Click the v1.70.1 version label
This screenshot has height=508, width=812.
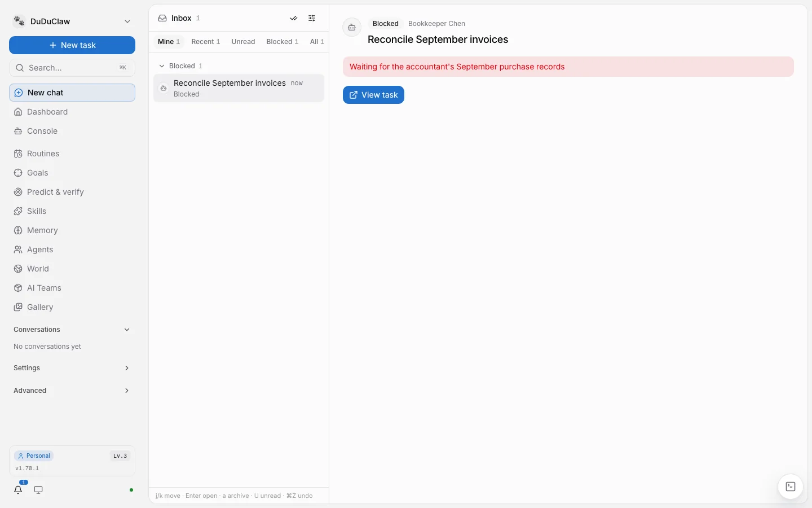27,468
